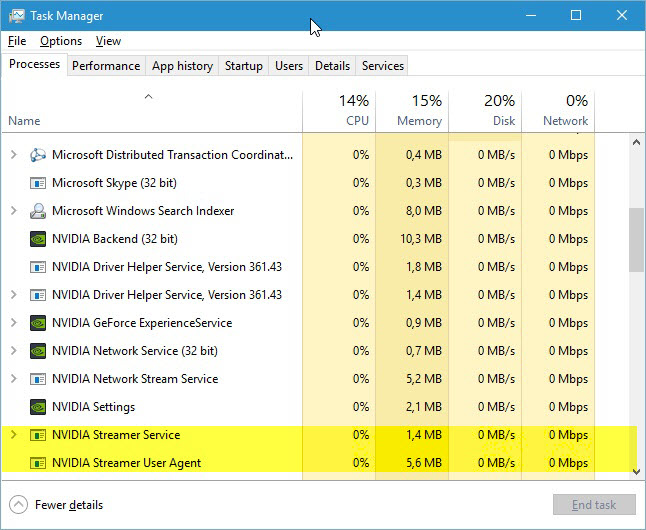
Task: Expand the NVIDIA Streamer Service process
Action: (x=14, y=435)
